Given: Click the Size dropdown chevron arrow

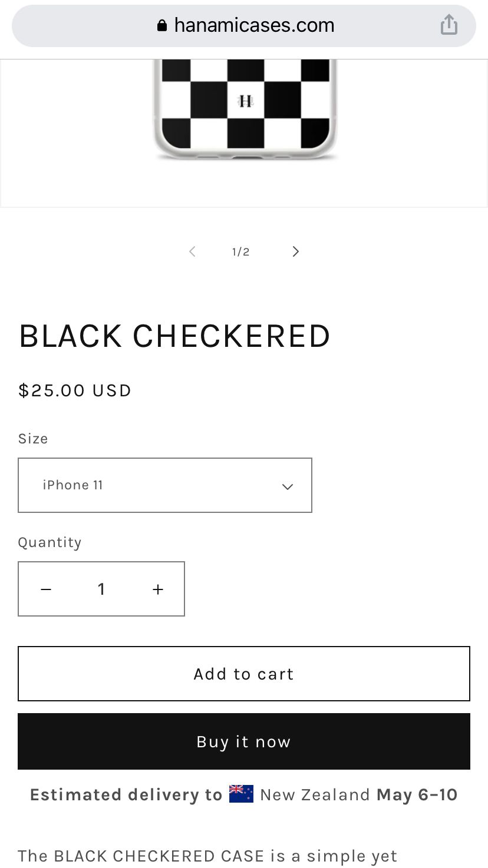Looking at the screenshot, I should (x=288, y=486).
